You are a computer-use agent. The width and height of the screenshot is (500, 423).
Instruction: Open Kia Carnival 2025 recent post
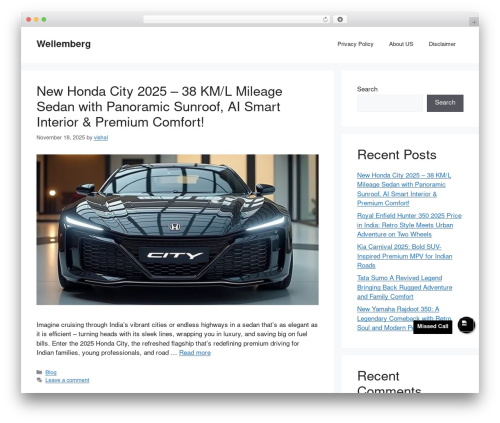tap(404, 256)
